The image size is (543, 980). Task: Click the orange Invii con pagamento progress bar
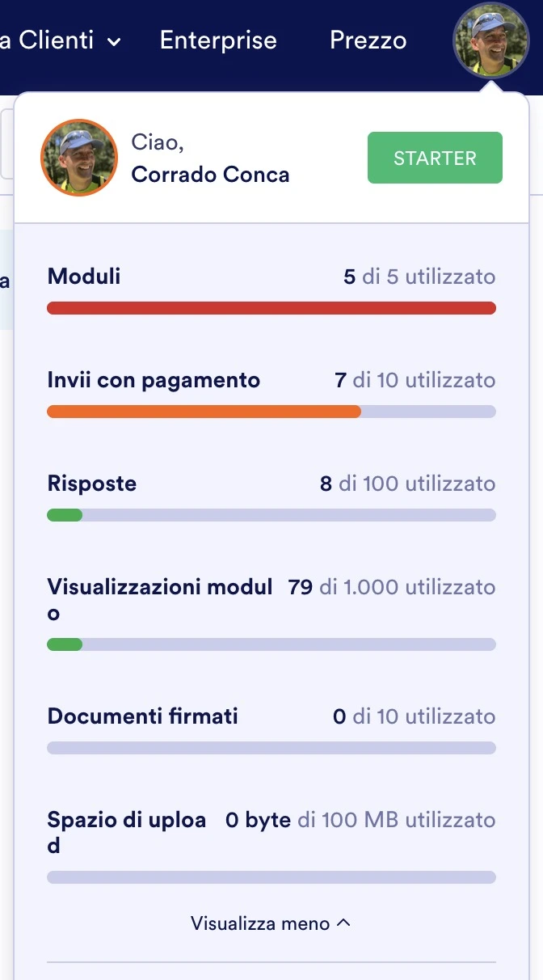coord(271,412)
